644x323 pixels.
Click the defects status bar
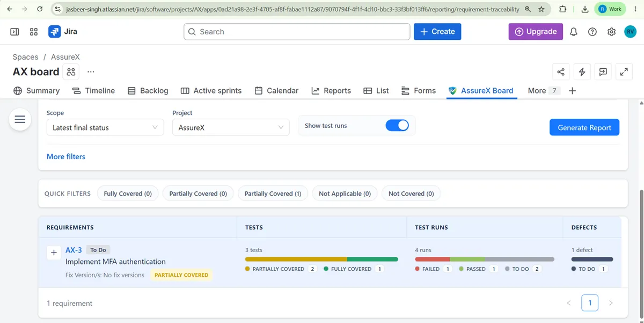point(592,259)
